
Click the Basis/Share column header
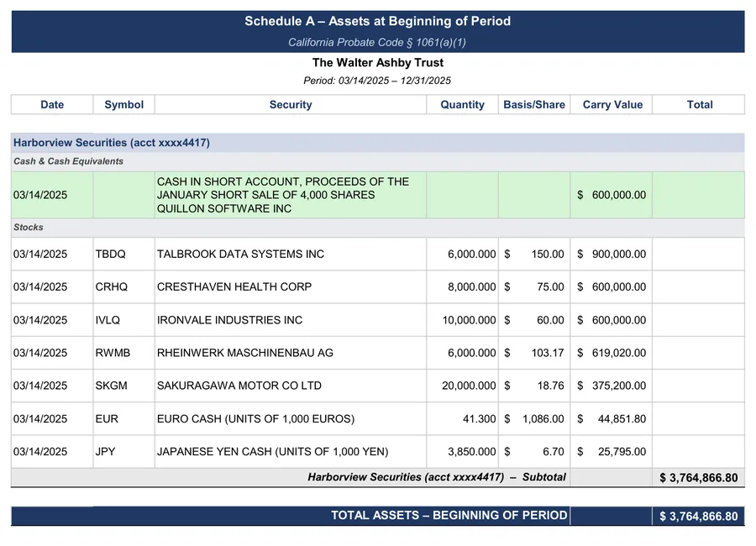[x=534, y=105]
